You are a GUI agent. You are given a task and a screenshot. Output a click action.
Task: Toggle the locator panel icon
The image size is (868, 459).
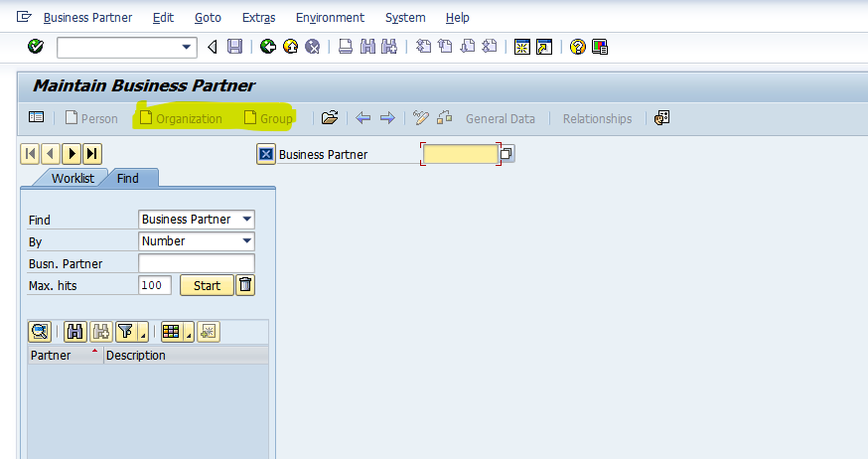click(36, 117)
